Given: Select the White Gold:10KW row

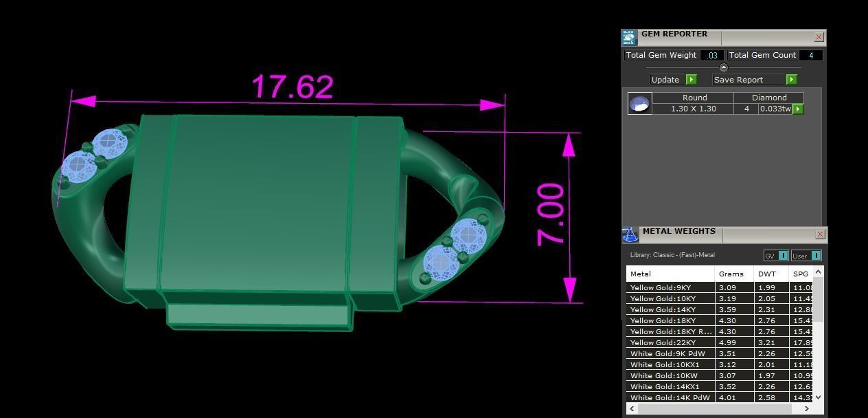Looking at the screenshot, I should (720, 375).
